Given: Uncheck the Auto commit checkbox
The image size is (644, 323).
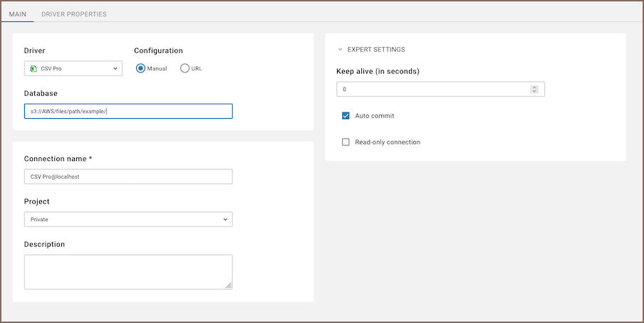Looking at the screenshot, I should click(346, 116).
